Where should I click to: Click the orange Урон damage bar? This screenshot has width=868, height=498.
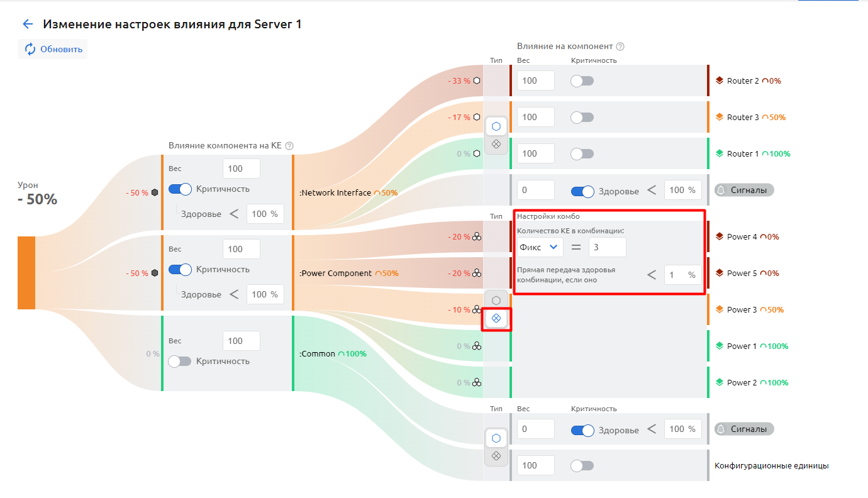(26, 273)
